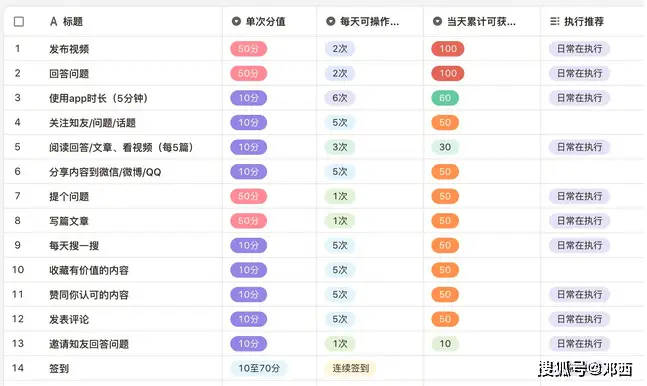Click the single-select icon beside 当天累计可获
Image resolution: width=647 pixels, height=386 pixels.
point(437,21)
